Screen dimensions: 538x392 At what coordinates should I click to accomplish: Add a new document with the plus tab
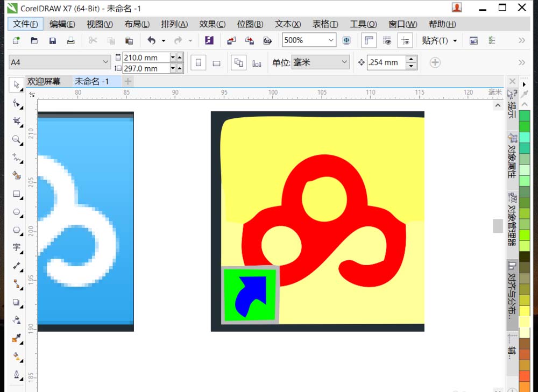coord(128,81)
